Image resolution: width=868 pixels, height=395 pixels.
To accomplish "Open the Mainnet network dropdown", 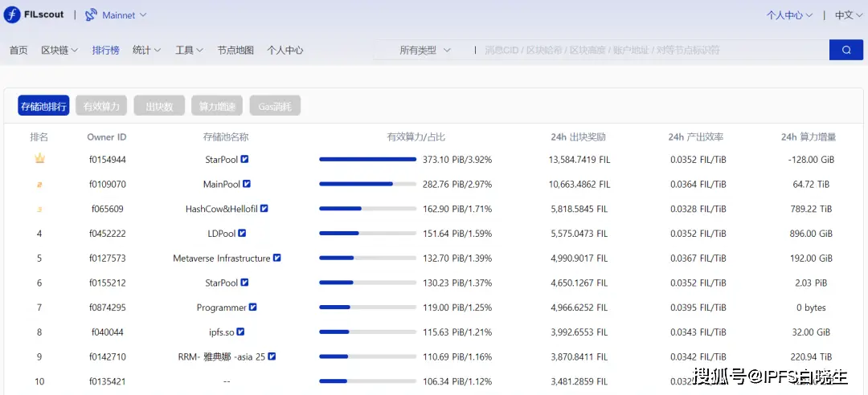I will tap(124, 15).
